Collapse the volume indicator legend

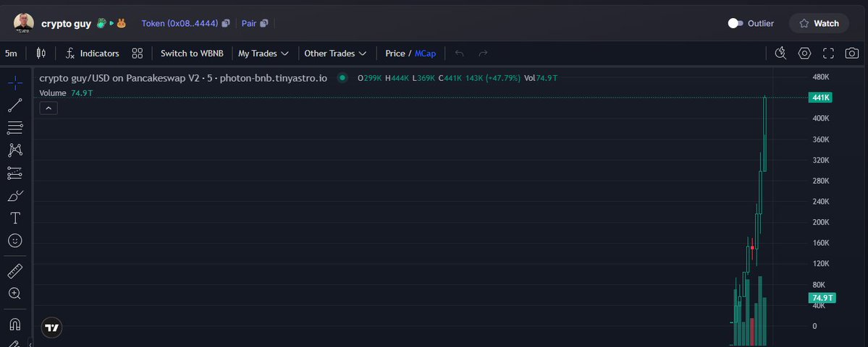click(48, 108)
